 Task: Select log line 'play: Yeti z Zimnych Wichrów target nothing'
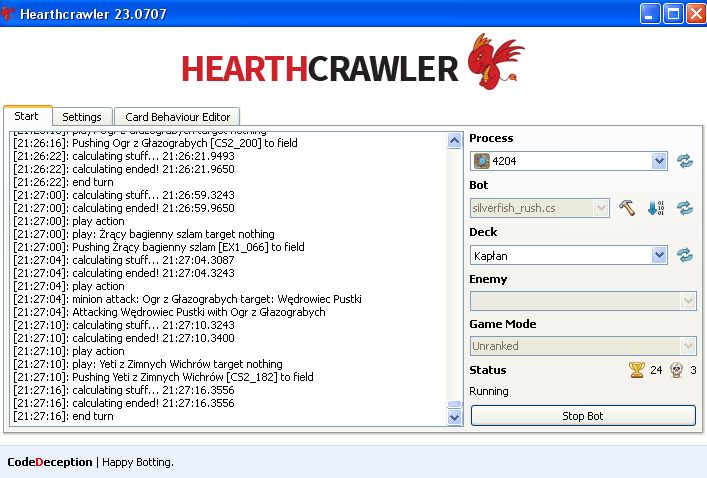(147, 364)
